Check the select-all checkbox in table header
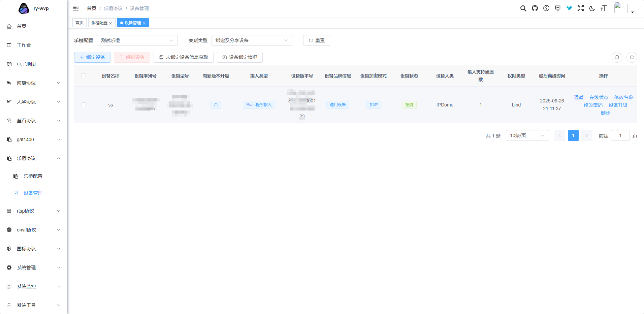Viewport: 644px width, 314px height. tap(84, 76)
